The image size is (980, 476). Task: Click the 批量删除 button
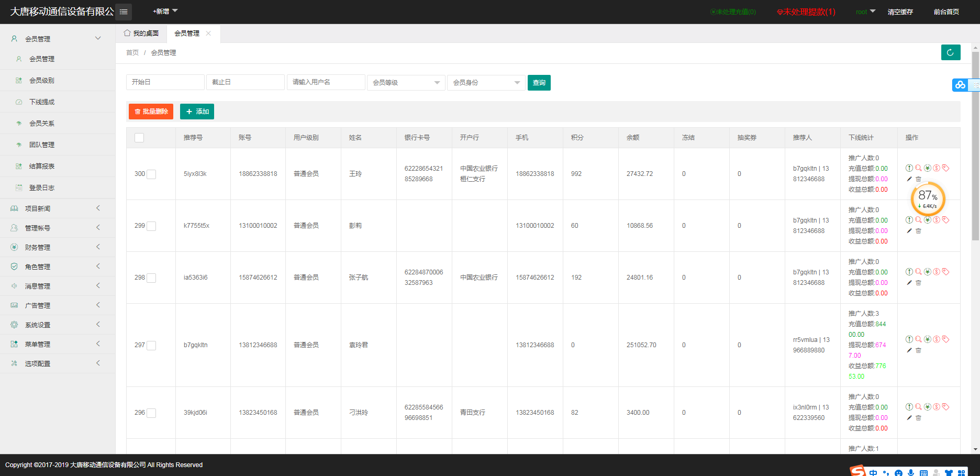[151, 112]
